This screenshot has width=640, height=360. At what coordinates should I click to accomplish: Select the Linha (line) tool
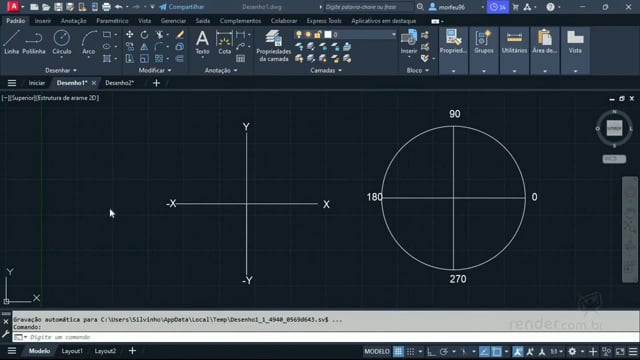(x=11, y=42)
